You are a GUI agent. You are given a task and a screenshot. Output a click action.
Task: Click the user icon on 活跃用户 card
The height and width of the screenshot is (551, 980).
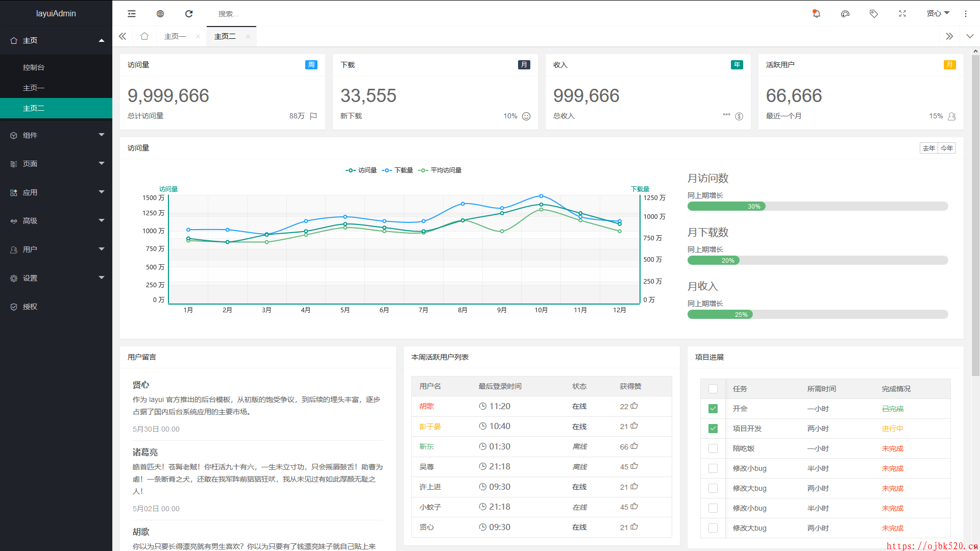(x=952, y=116)
